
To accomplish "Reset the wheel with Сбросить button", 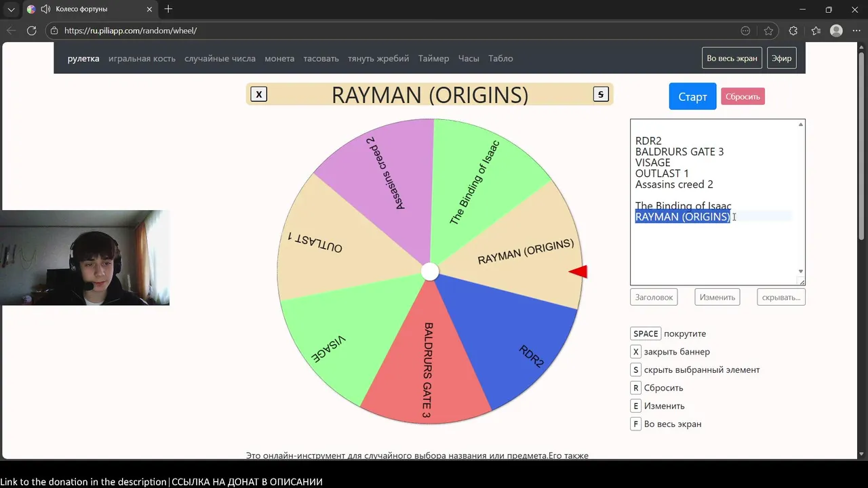I will (x=743, y=96).
